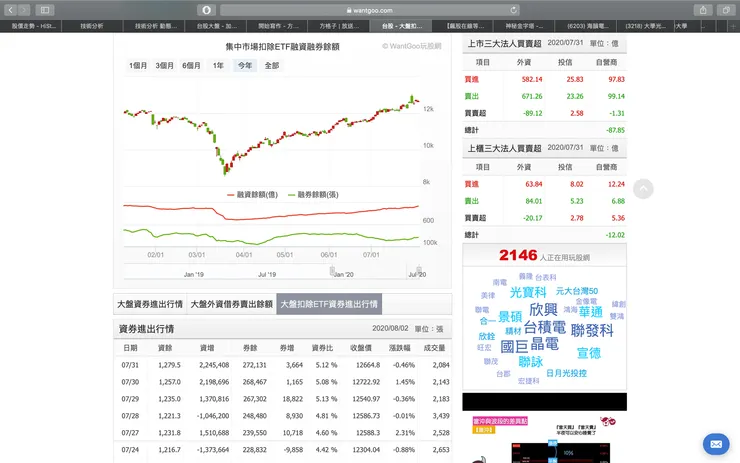The height and width of the screenshot is (463, 740).
Task: Click 華通 in the stock cloud
Action: point(591,311)
